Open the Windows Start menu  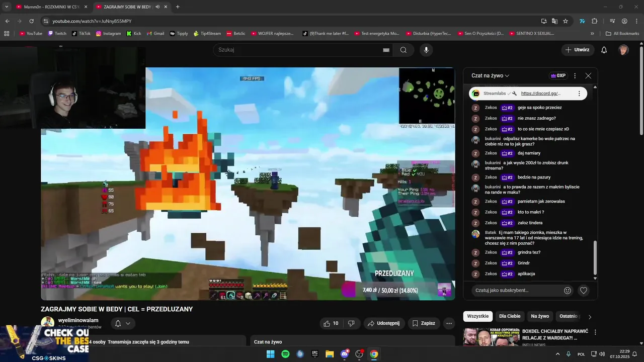point(270,354)
